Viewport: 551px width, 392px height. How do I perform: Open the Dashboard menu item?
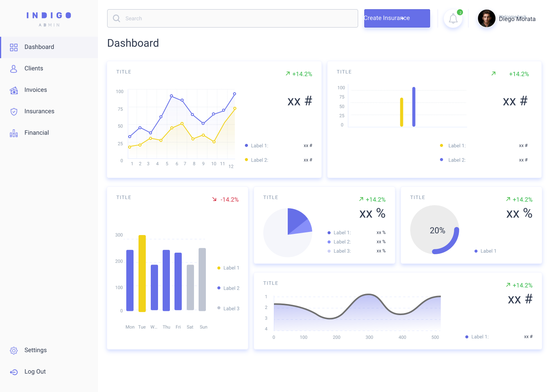pos(49,47)
